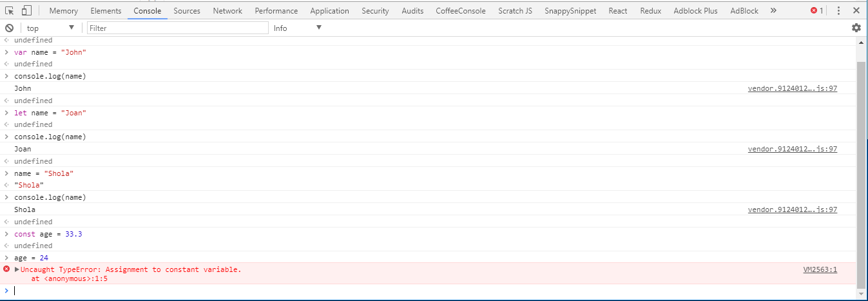Show more tabs with the double chevron
This screenshot has width=868, height=301.
[x=773, y=10]
